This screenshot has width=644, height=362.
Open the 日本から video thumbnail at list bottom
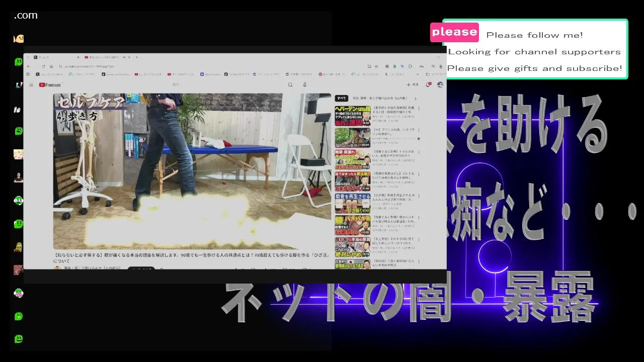(x=353, y=264)
